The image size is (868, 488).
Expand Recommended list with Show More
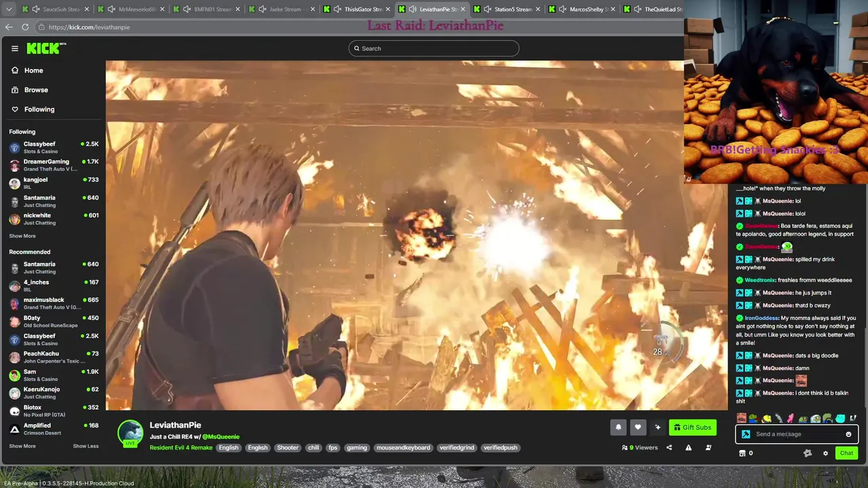[x=22, y=446]
